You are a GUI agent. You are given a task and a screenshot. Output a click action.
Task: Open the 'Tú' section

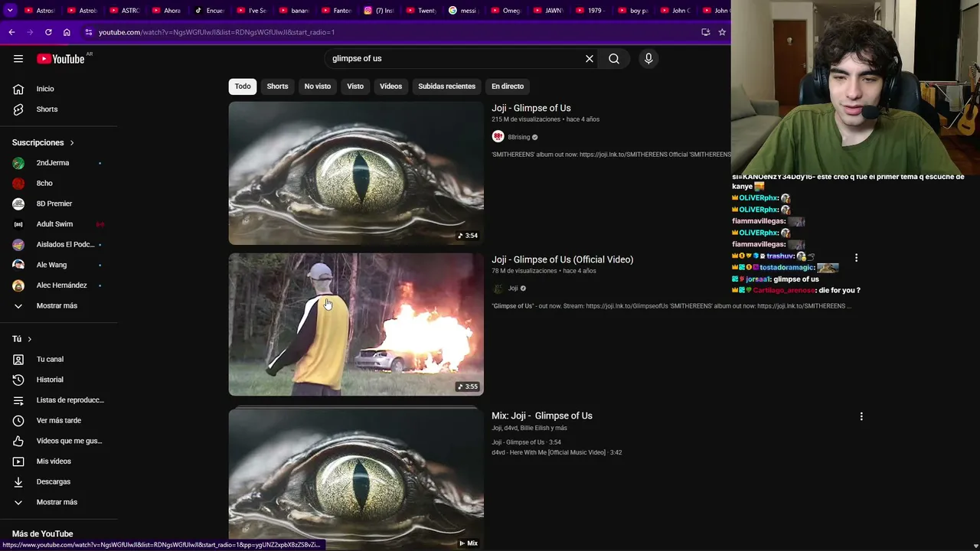click(x=22, y=339)
